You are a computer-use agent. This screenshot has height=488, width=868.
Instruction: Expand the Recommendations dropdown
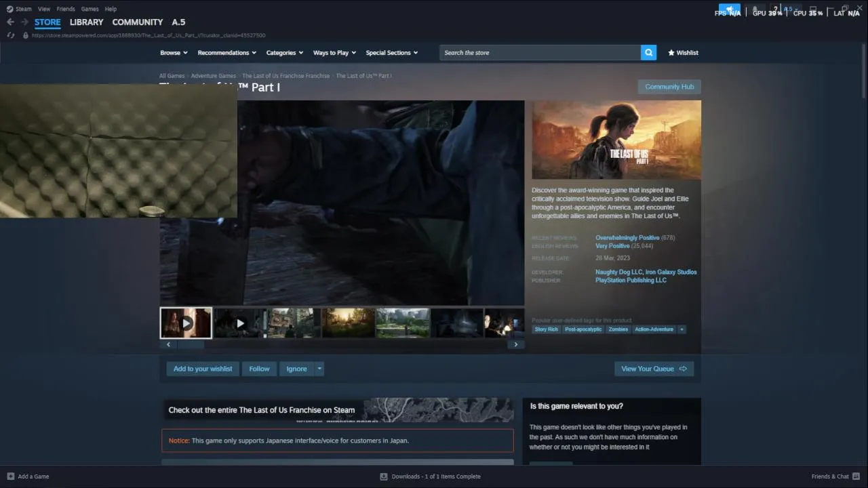226,53
